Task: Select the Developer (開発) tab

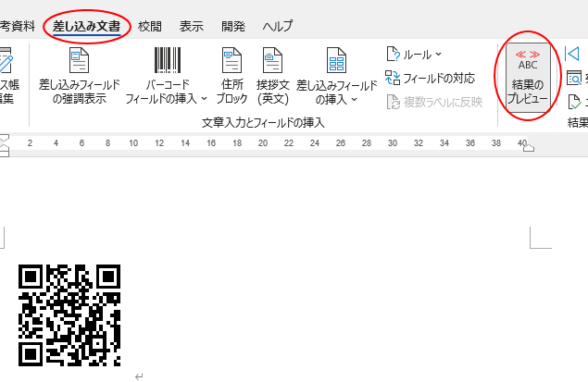Action: (232, 27)
